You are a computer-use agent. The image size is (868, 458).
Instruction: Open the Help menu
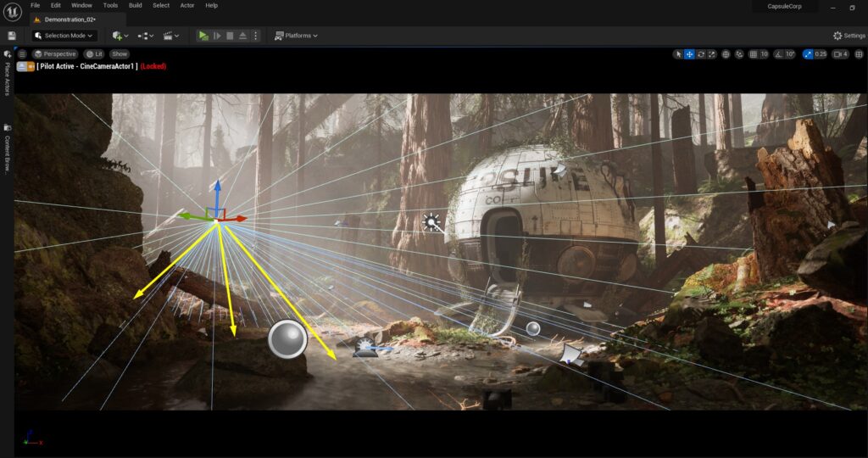coord(211,6)
